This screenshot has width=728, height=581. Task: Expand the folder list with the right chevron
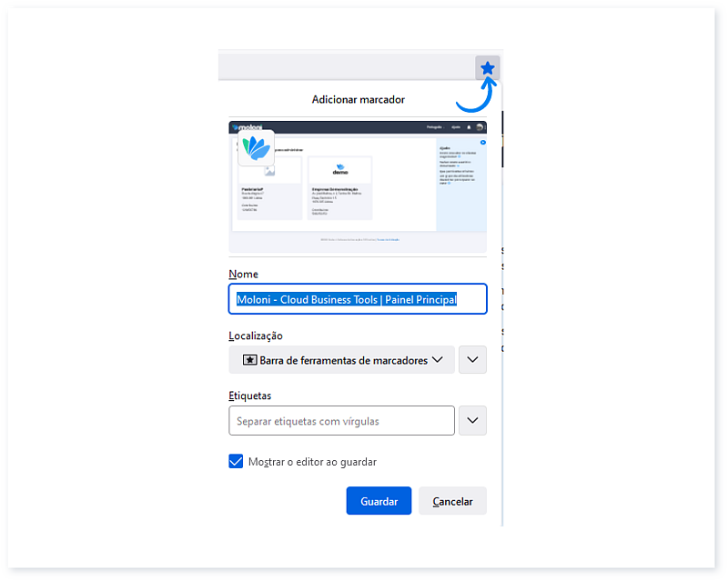coord(472,359)
